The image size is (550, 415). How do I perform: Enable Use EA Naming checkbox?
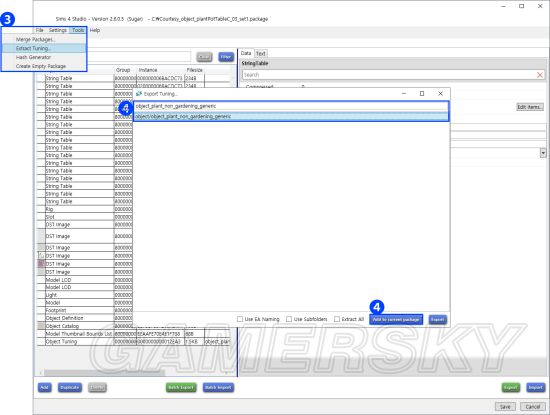tap(240, 319)
